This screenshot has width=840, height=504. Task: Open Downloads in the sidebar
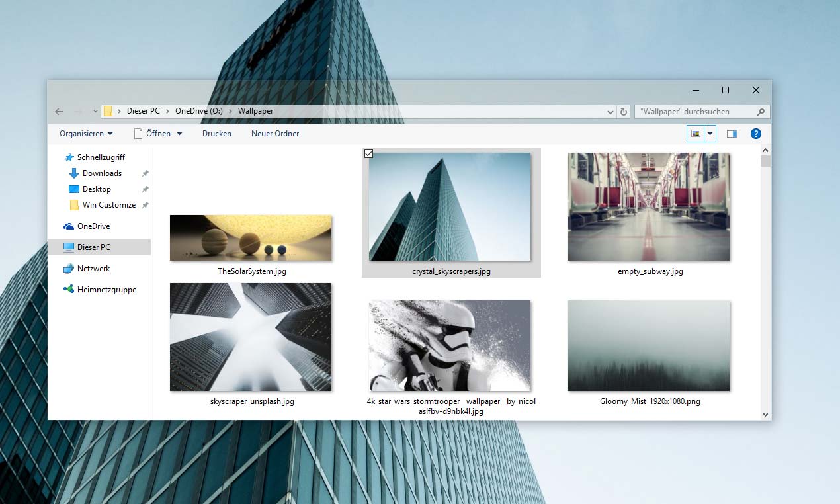[x=102, y=173]
